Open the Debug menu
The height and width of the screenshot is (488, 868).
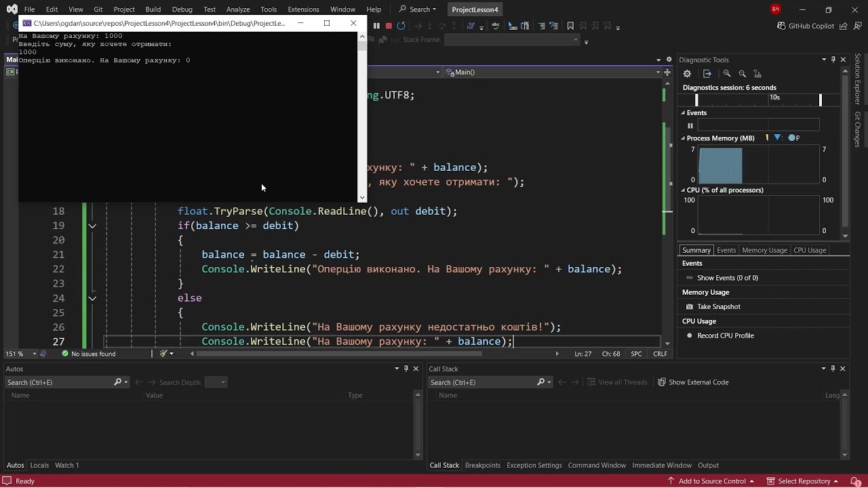point(182,9)
